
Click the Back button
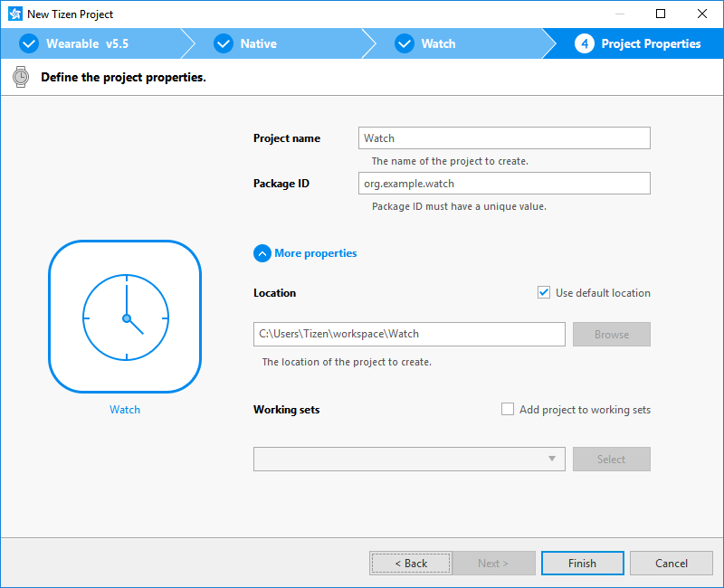point(410,563)
